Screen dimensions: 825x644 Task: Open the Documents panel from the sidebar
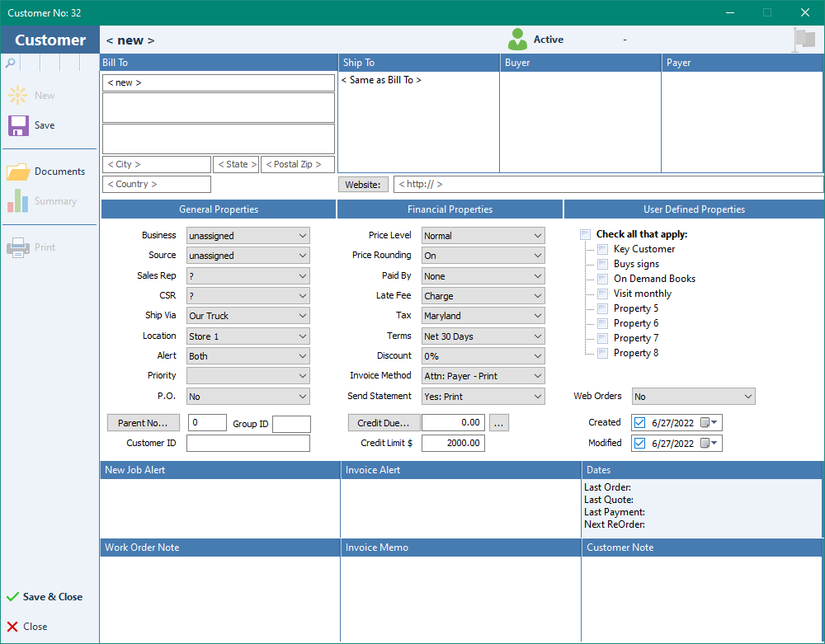(18, 171)
